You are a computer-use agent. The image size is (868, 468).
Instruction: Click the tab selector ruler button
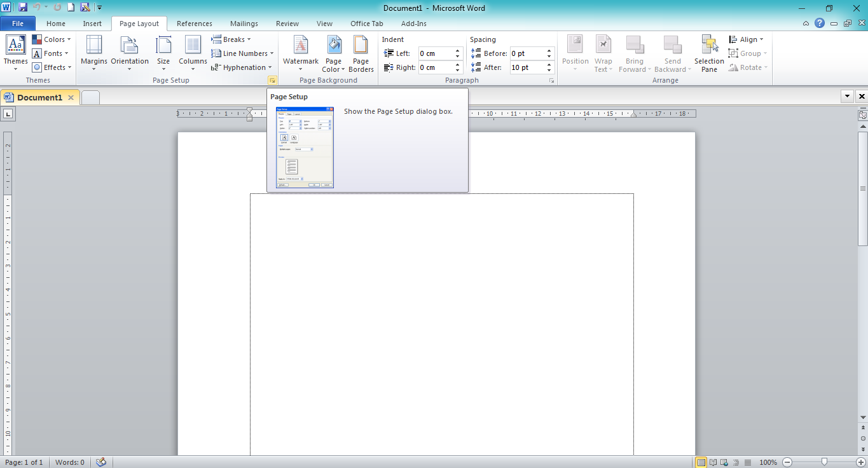click(x=8, y=114)
